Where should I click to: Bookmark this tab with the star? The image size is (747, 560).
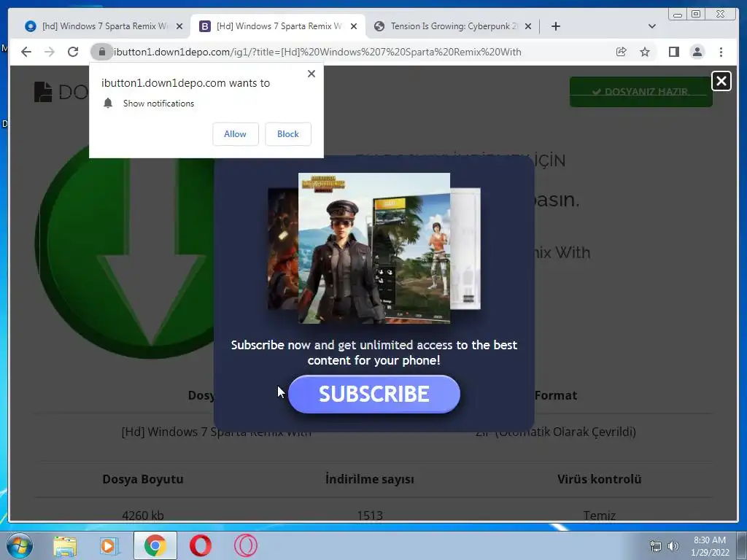[645, 52]
